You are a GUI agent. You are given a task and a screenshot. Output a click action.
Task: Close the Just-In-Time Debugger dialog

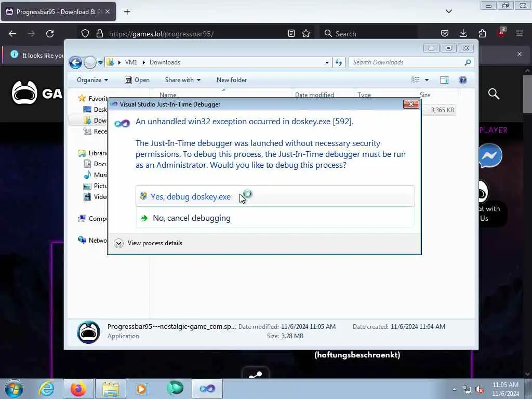(411, 104)
